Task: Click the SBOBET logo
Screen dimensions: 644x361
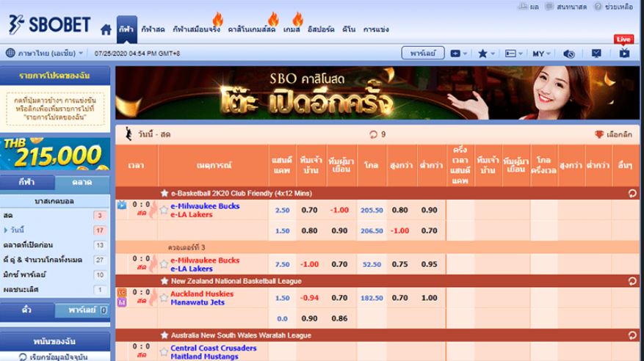Action: point(49,25)
